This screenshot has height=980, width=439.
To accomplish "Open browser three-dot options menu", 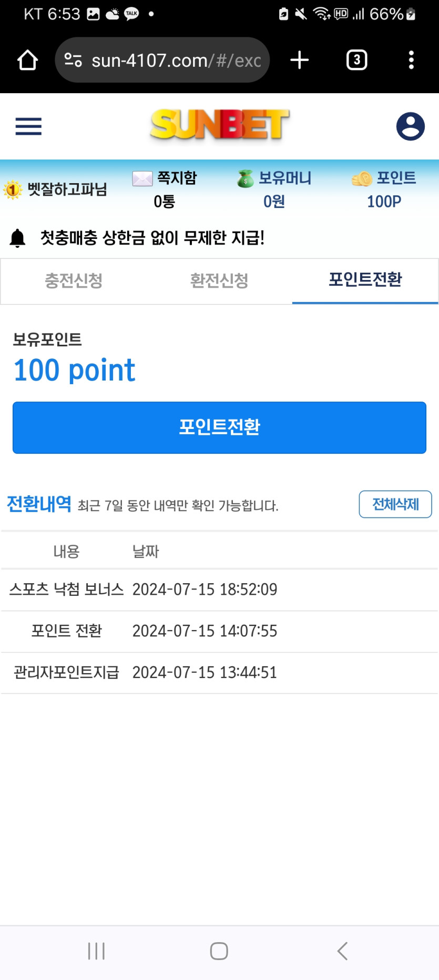I will [411, 60].
